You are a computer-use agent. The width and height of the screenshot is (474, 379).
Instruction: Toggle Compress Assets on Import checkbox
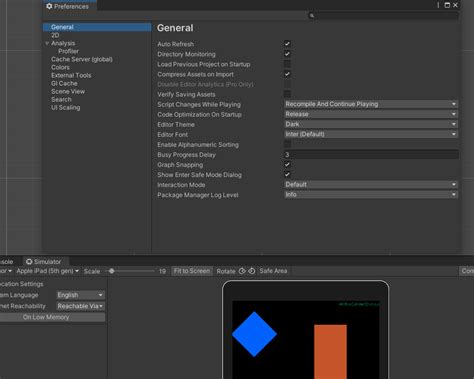287,74
